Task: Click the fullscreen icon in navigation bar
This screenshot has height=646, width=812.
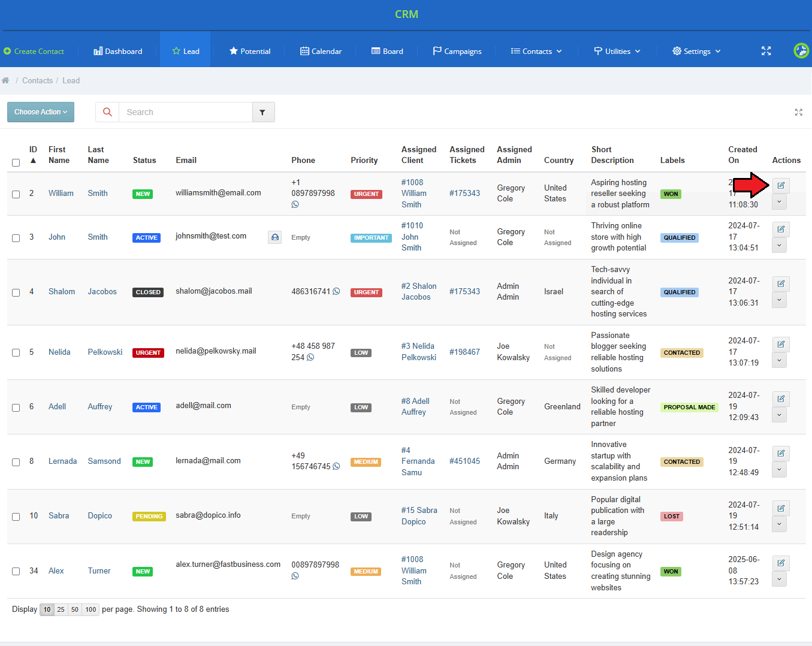Action: (766, 51)
